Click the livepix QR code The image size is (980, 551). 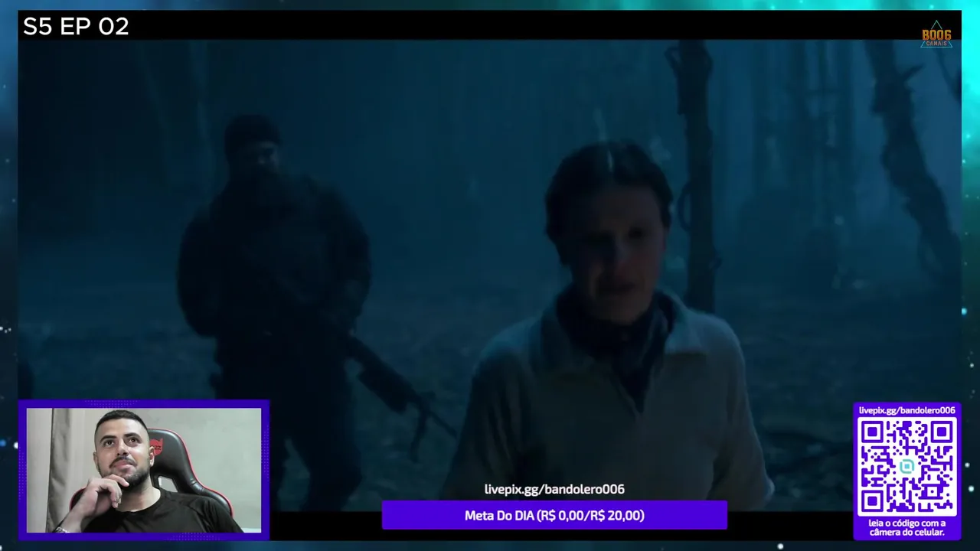coord(907,467)
